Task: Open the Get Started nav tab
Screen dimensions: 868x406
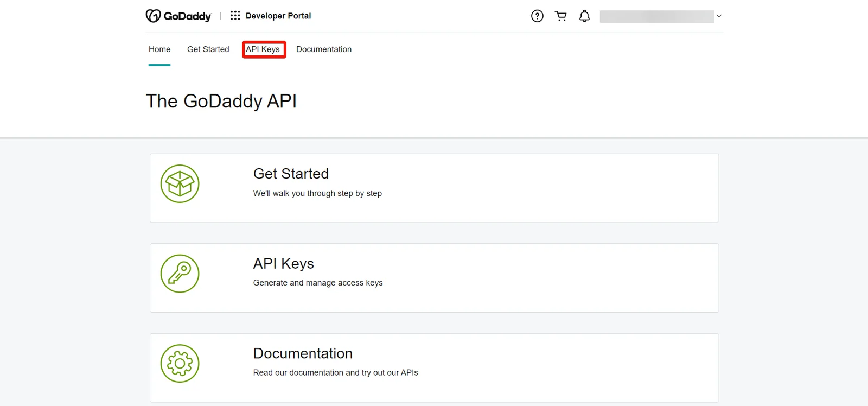Action: coord(208,49)
